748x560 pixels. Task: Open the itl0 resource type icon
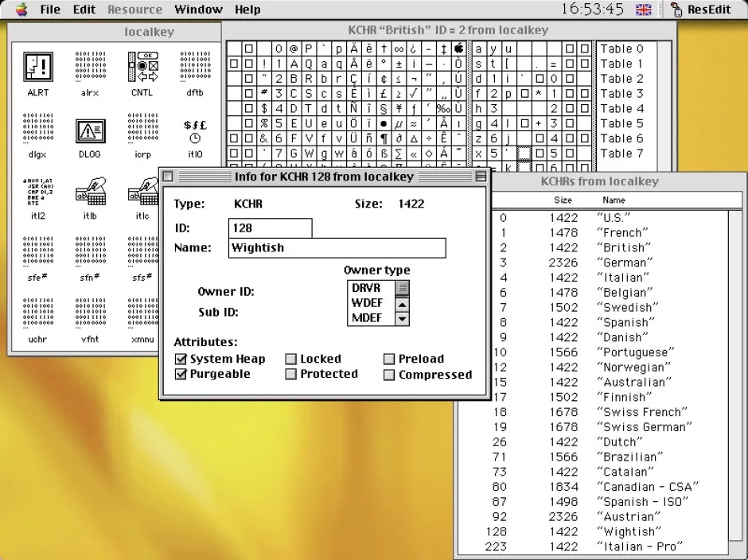click(x=195, y=131)
